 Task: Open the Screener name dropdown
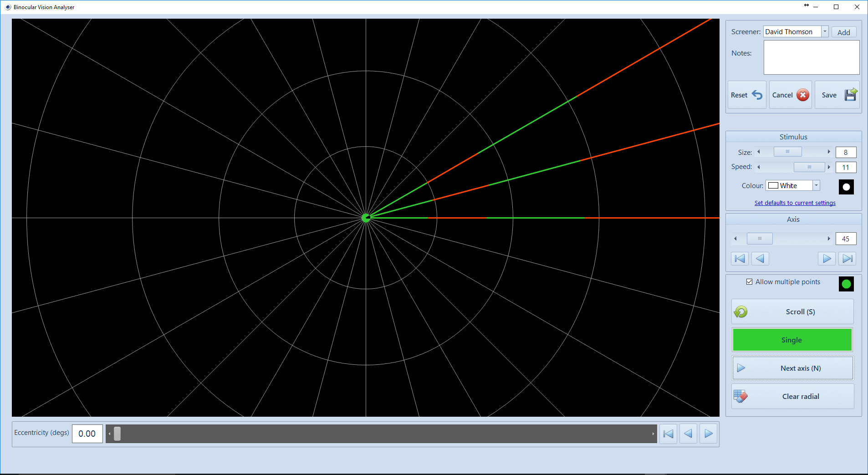click(825, 31)
